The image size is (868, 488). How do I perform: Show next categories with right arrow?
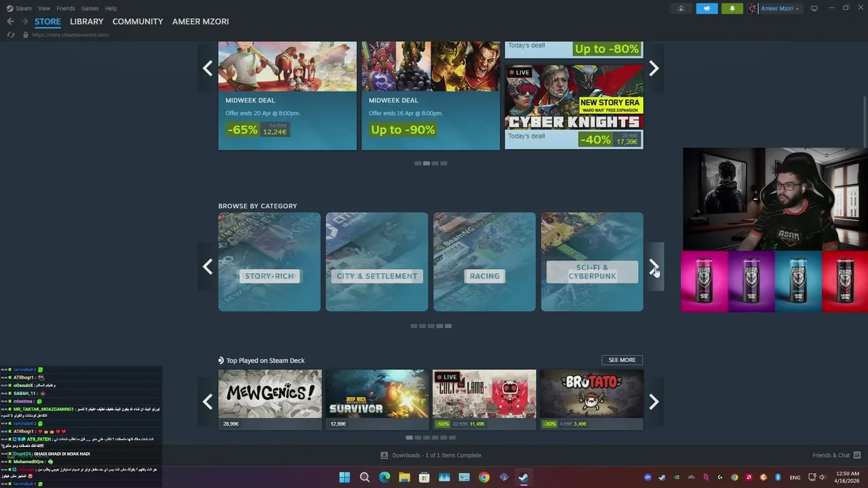pyautogui.click(x=654, y=266)
